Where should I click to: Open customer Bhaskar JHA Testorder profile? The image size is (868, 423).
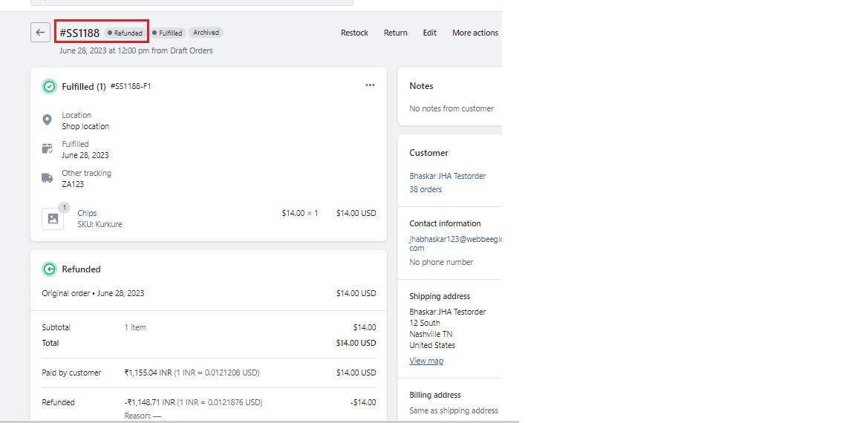pos(447,176)
